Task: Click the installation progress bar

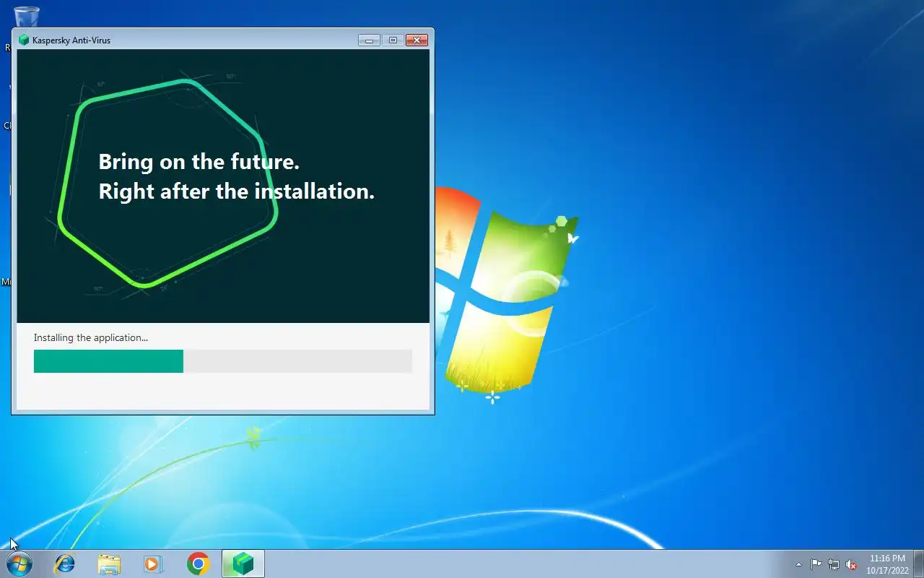Action: point(222,361)
